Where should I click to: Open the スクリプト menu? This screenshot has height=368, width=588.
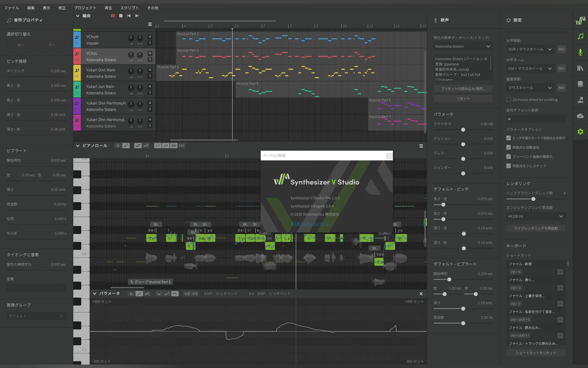[x=129, y=8]
